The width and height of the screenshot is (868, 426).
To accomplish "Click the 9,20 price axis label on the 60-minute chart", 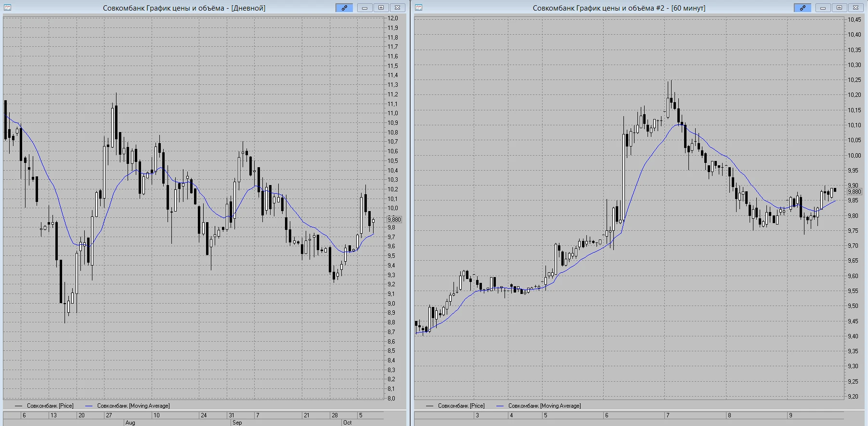I will point(853,397).
